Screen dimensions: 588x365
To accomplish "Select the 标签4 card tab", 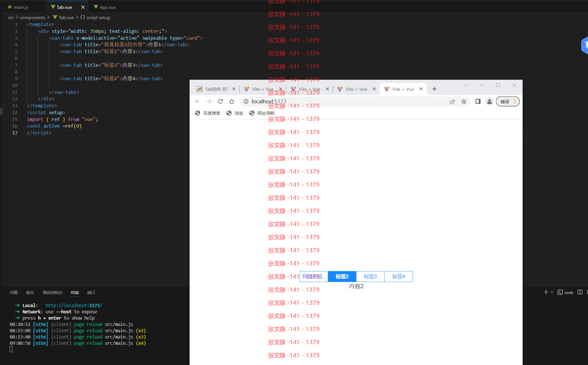I will pos(399,276).
